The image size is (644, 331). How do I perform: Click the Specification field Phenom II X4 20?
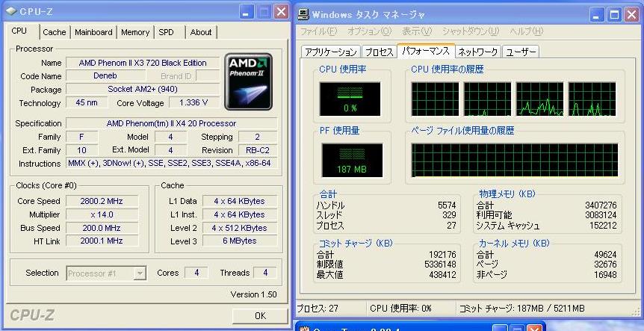[x=172, y=123]
